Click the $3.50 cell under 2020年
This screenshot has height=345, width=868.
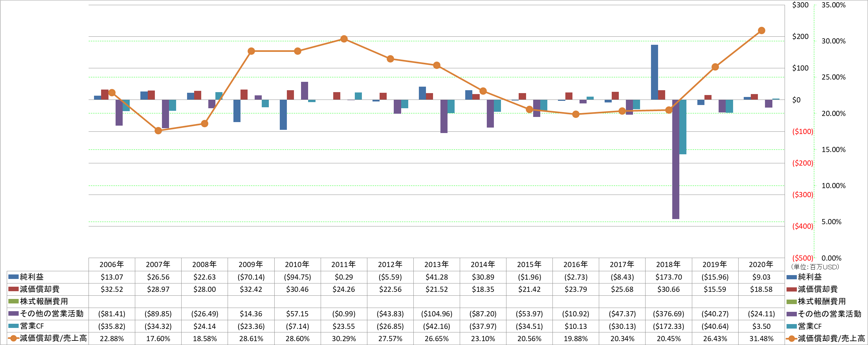click(x=761, y=326)
